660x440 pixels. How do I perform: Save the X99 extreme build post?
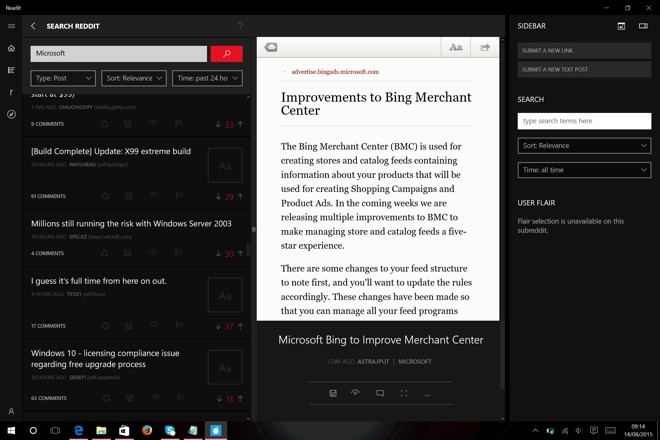[x=128, y=196]
